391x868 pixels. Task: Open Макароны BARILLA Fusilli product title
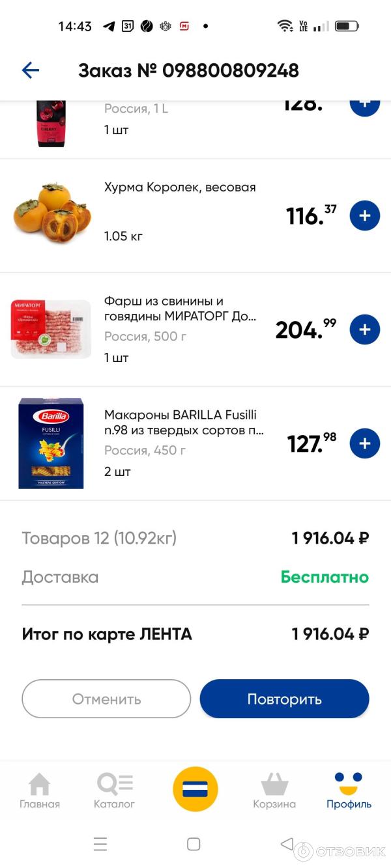coord(184,423)
